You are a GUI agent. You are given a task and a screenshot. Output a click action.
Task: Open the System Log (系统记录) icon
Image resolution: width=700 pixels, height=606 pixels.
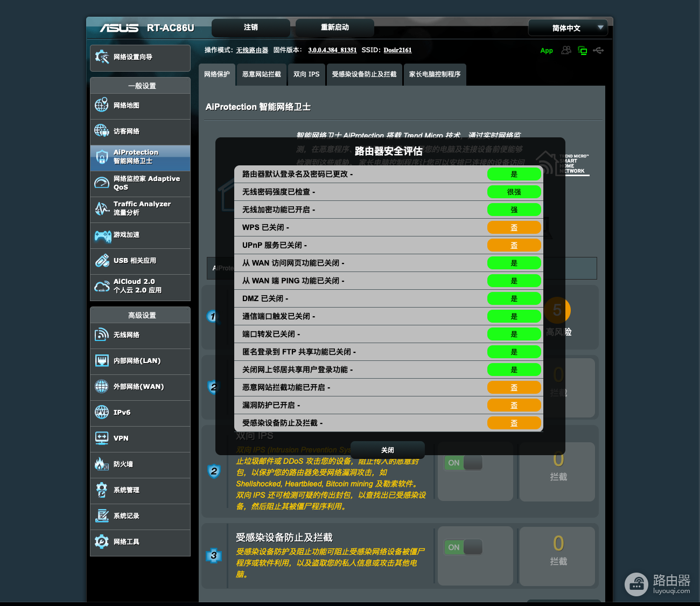coord(102,516)
